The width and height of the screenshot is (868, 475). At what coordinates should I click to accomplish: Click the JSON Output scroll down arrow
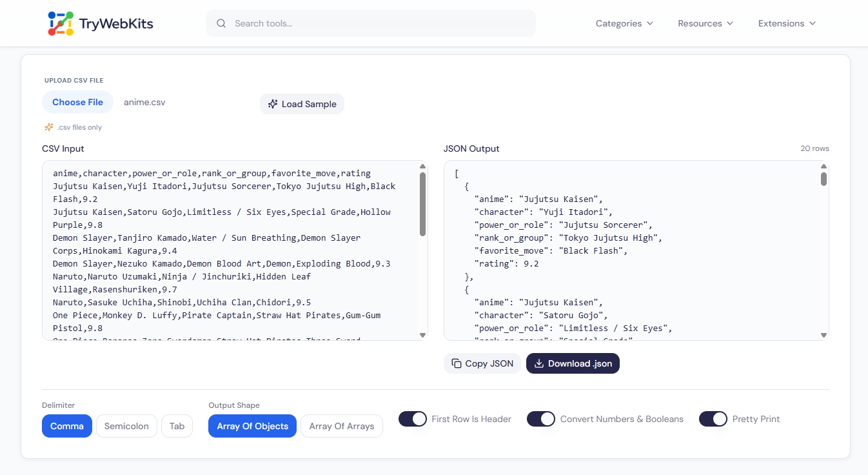824,335
